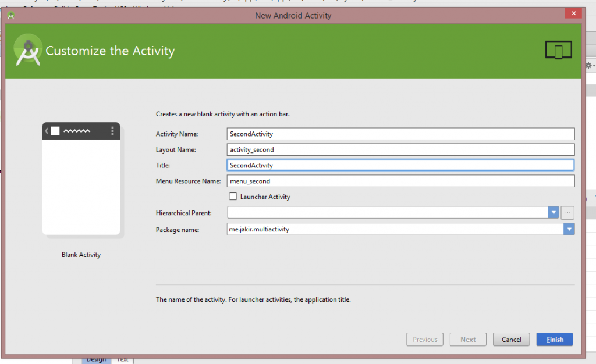Expand the Package name dropdown arrow
This screenshot has width=596, height=364.
[x=569, y=229]
